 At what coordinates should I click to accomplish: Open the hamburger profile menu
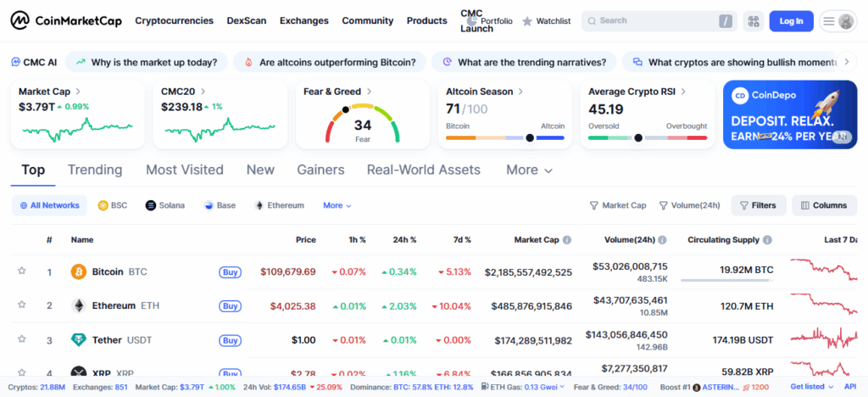837,21
